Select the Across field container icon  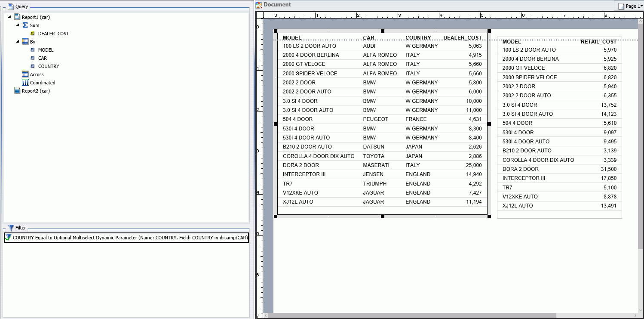coord(25,74)
